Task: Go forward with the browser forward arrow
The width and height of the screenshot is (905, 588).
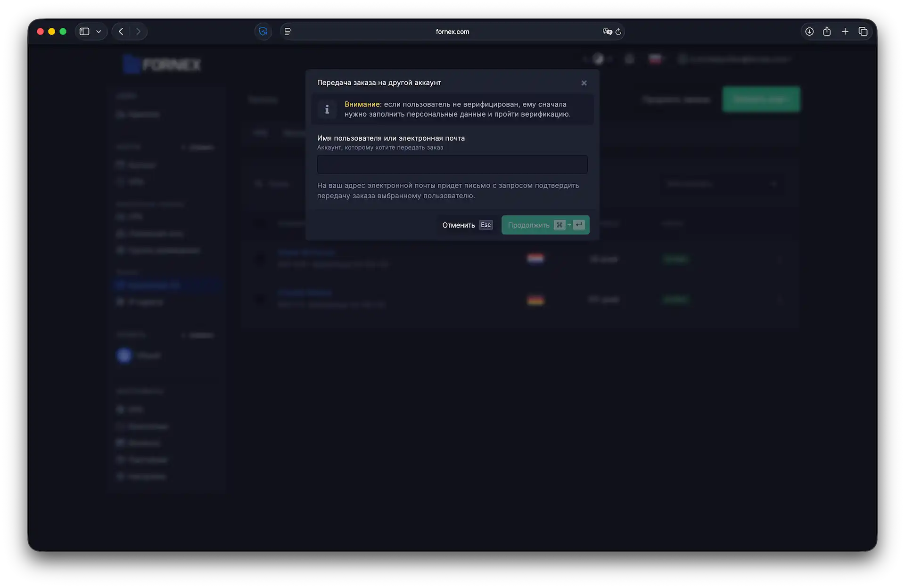Action: (x=138, y=32)
